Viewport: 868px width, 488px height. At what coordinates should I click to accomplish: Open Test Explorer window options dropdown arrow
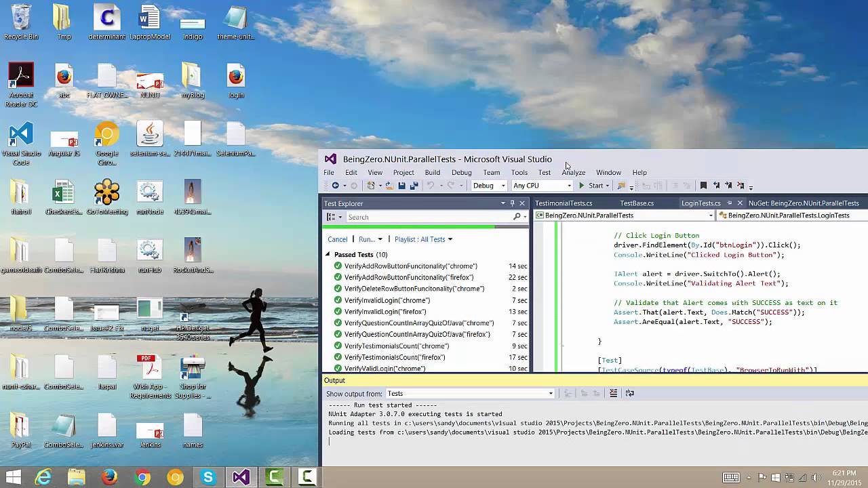(502, 203)
